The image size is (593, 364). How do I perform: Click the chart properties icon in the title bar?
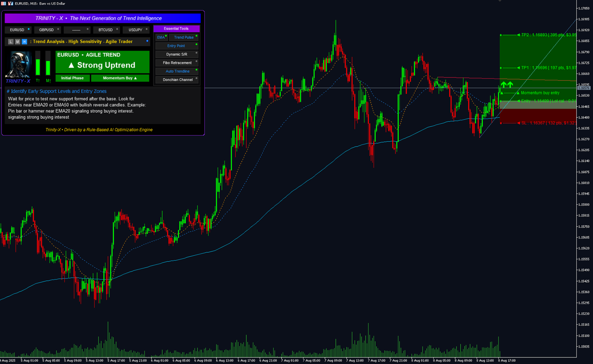click(4, 4)
